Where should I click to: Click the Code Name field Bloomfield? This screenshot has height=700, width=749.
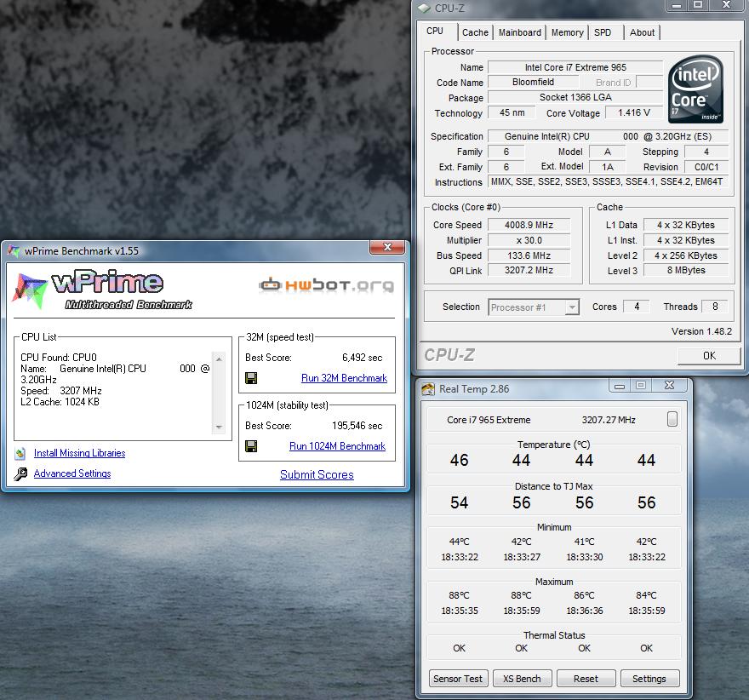tap(533, 83)
